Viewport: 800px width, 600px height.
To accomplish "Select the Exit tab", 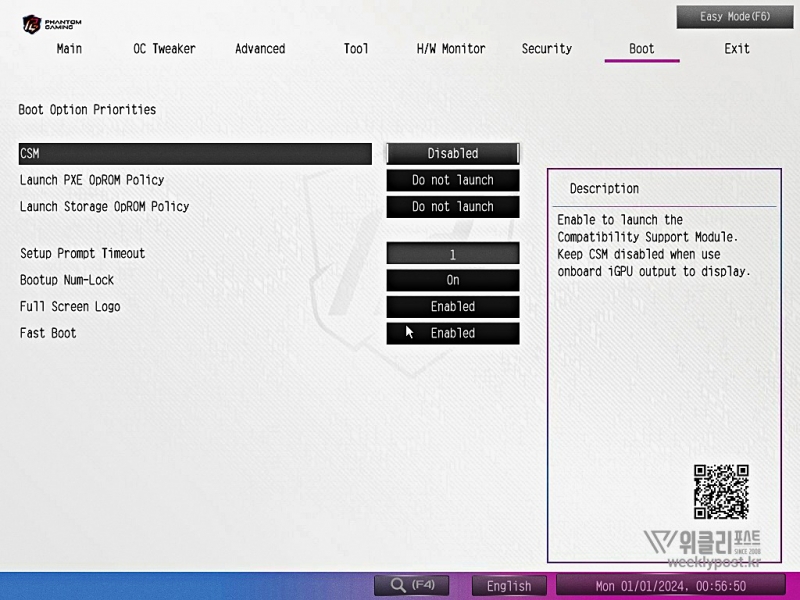I will (737, 48).
